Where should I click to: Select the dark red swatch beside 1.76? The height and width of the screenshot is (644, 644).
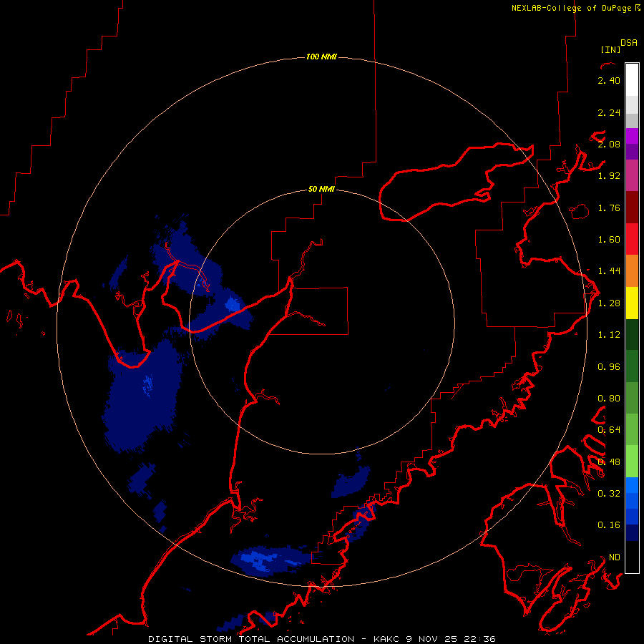pyautogui.click(x=632, y=208)
